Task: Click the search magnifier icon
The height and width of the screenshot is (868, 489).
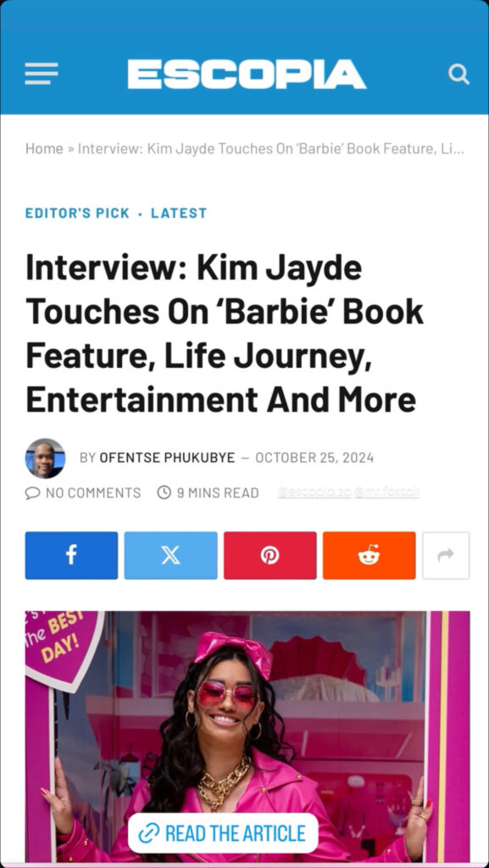Action: pos(458,75)
